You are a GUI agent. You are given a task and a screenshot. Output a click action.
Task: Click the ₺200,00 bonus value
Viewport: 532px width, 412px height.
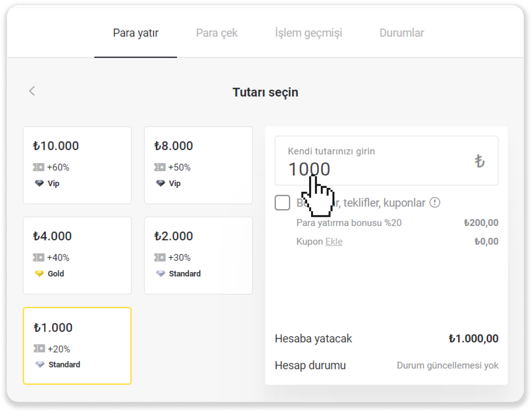point(481,223)
